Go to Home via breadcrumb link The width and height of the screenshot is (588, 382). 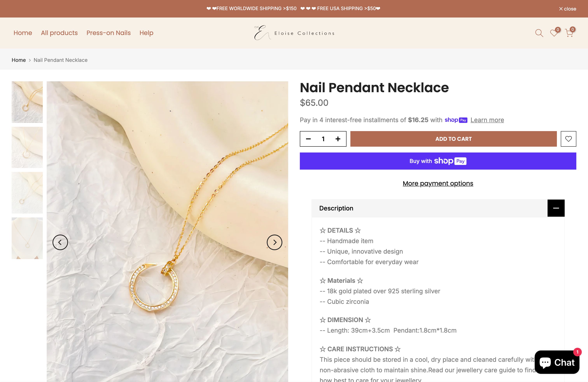(x=18, y=60)
